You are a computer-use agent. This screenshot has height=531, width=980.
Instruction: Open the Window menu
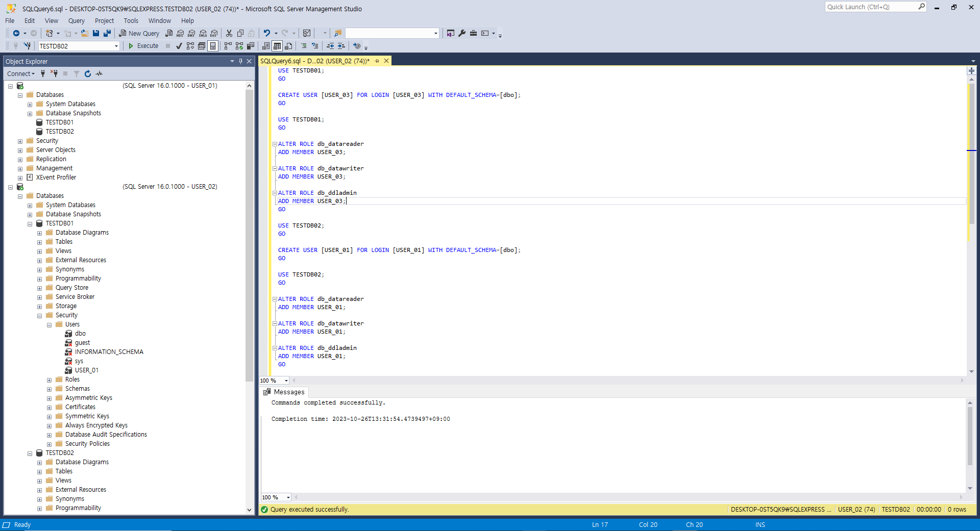tap(159, 21)
